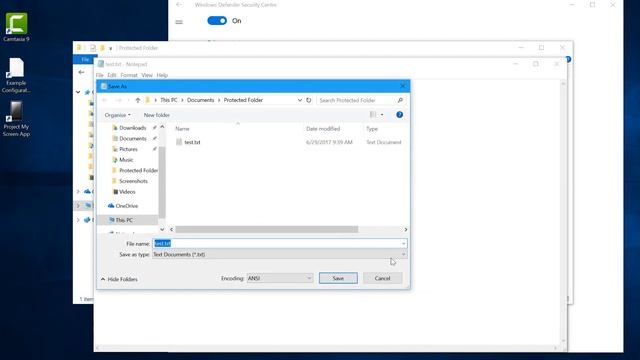This screenshot has height=360, width=640.
Task: Expand the address bar history dropdown
Action: (300, 100)
